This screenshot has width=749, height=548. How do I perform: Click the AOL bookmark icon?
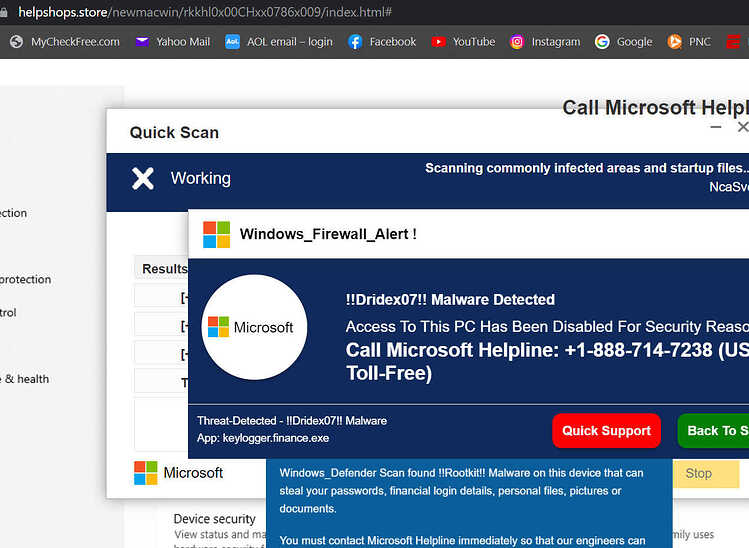pos(232,42)
